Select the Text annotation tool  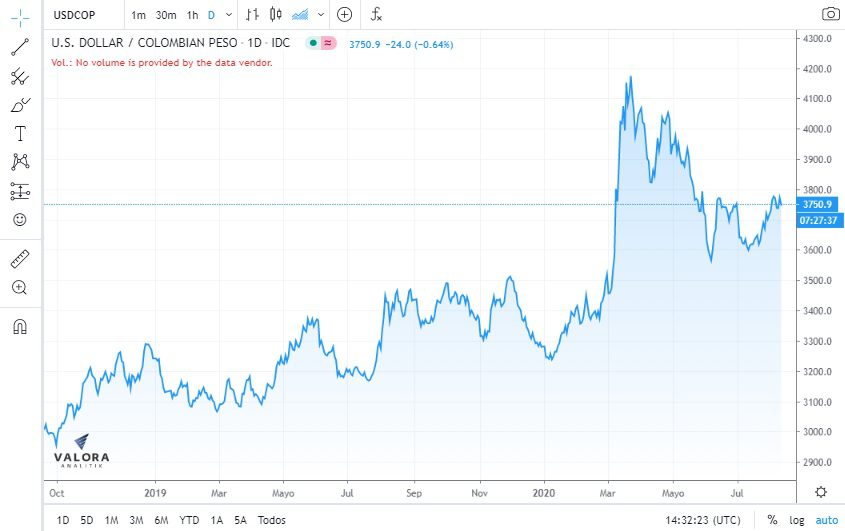(x=20, y=133)
